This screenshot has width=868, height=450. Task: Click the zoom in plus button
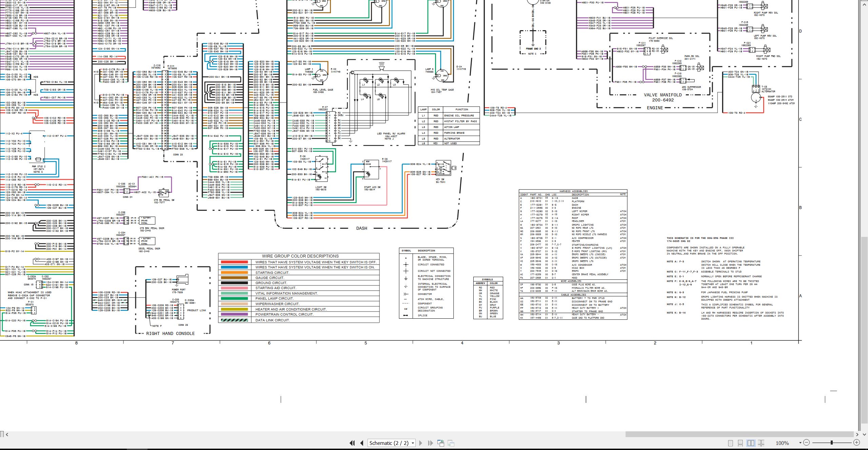coord(856,443)
